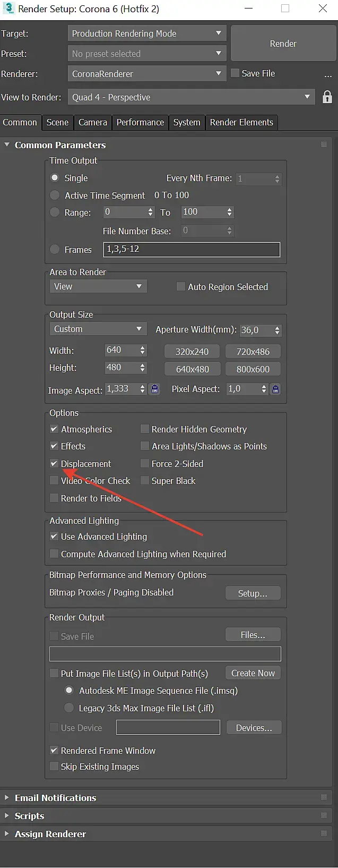
Task: Enable Render to Fields
Action: [54, 498]
